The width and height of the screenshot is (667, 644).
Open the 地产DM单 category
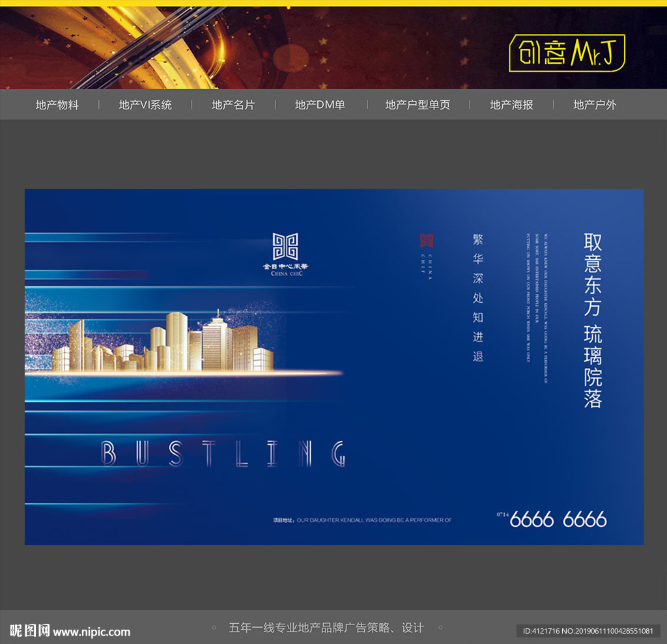point(320,105)
